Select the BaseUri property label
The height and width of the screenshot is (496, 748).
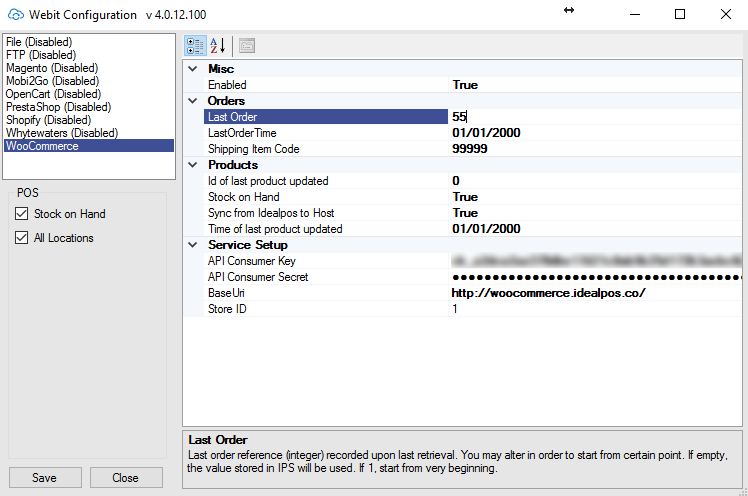(326, 293)
